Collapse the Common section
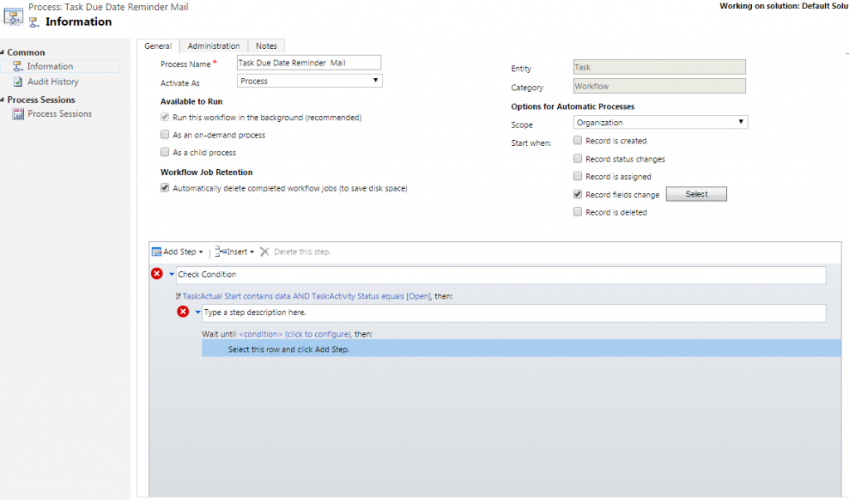This screenshot has height=504, width=849. tap(2, 52)
